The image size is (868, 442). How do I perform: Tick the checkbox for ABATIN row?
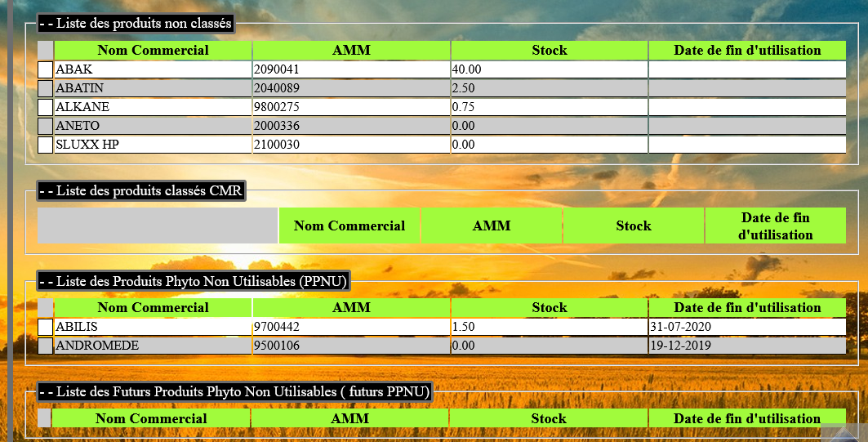(x=46, y=88)
